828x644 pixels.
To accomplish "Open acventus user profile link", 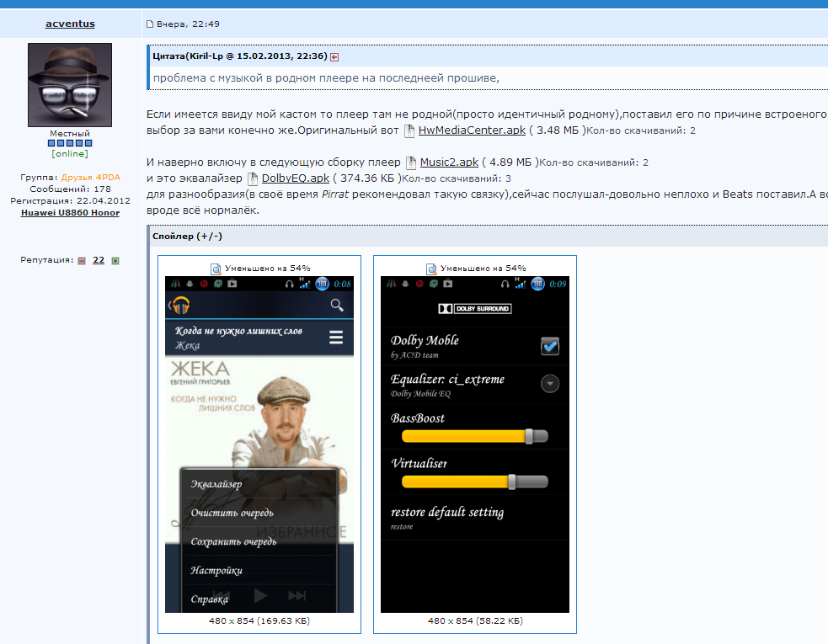I will pyautogui.click(x=70, y=24).
